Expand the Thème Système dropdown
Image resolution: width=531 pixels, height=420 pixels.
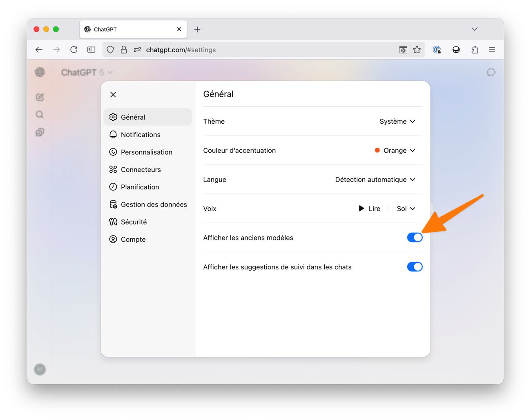pyautogui.click(x=397, y=121)
